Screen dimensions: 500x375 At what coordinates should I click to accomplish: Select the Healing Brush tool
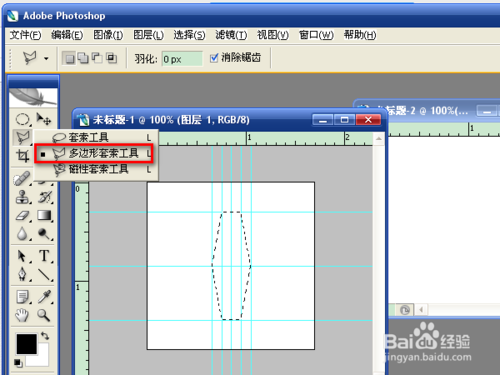click(22, 179)
